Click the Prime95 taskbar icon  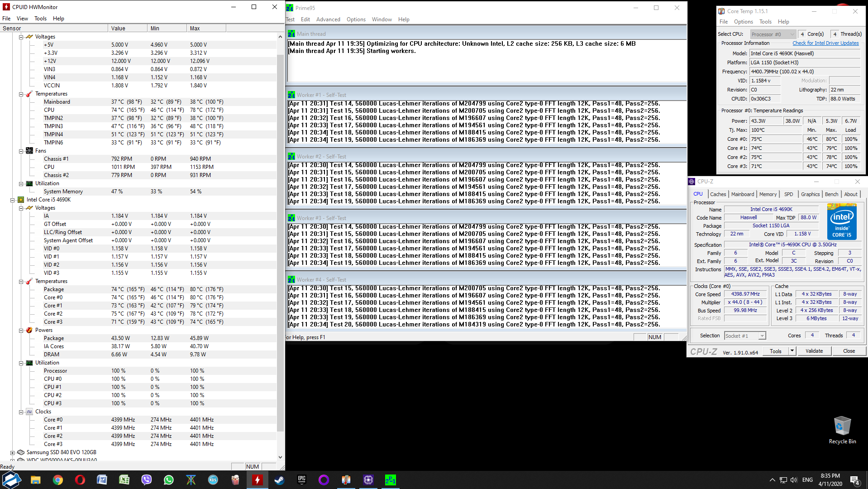click(390, 480)
